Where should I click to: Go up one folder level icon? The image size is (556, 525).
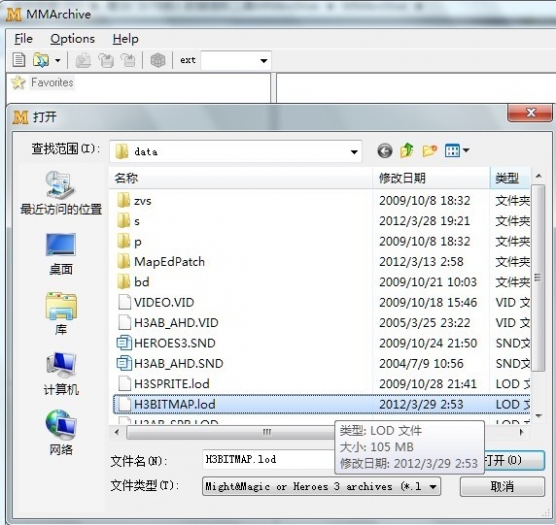tap(407, 150)
